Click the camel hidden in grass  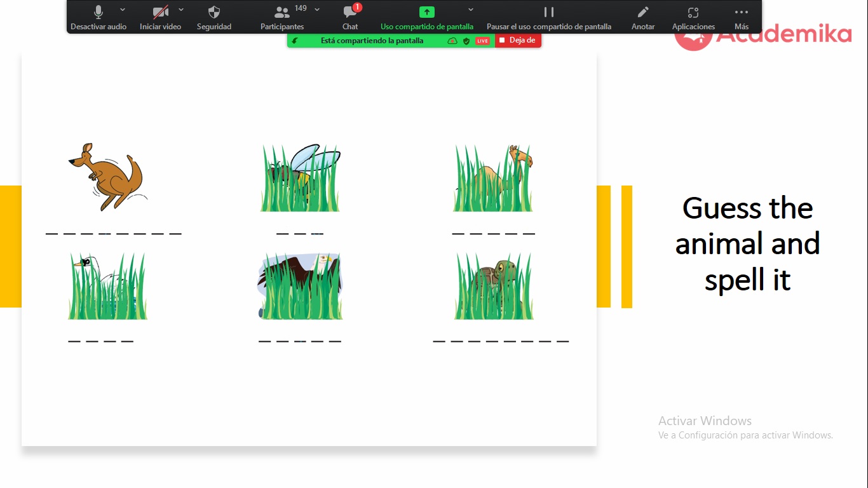point(493,177)
